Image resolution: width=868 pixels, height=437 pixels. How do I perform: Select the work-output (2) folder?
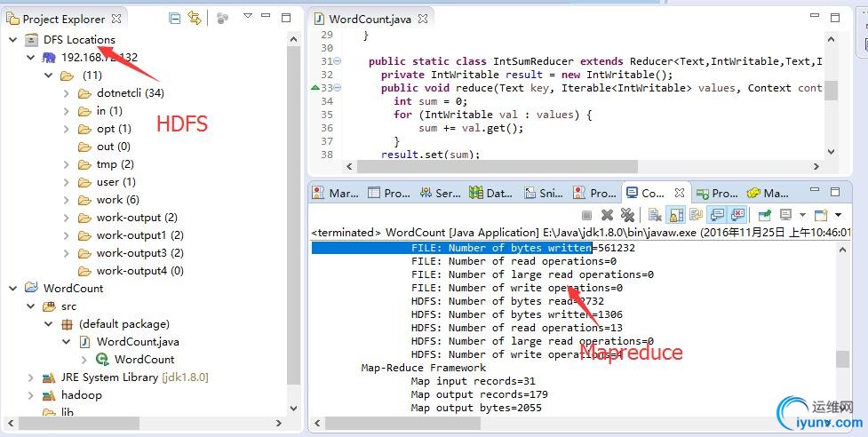(x=137, y=218)
